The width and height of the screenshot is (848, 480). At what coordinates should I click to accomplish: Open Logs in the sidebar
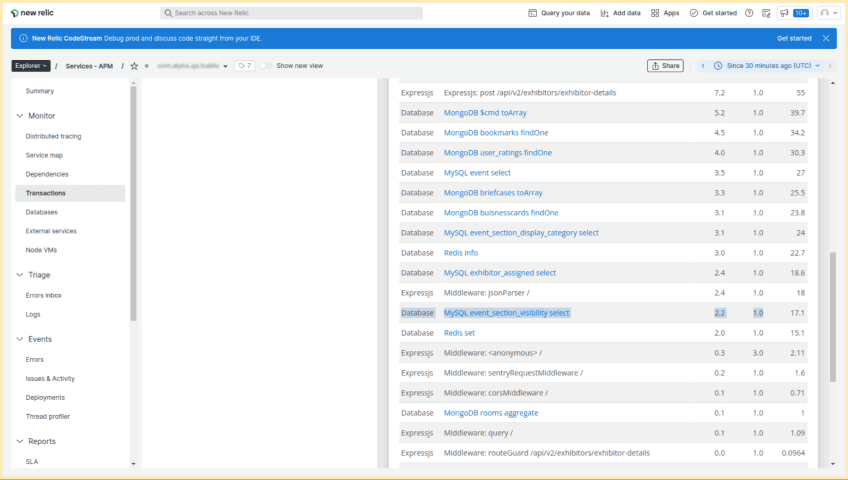(33, 314)
